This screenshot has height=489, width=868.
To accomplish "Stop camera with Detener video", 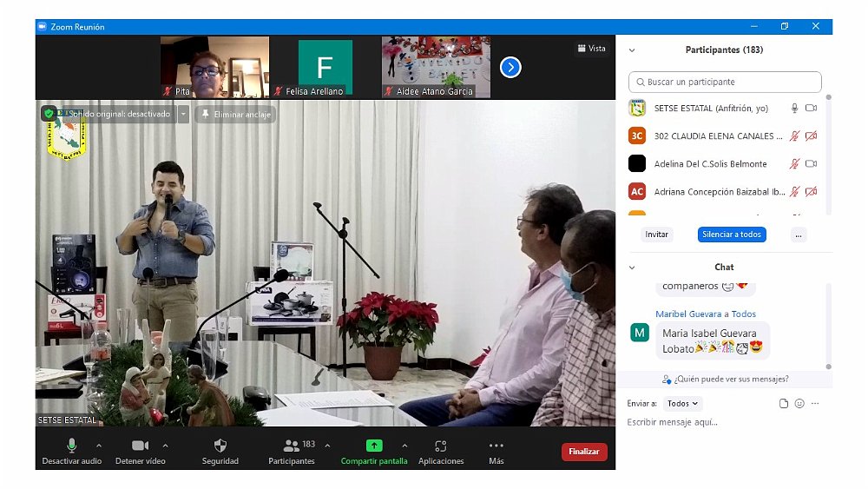I will point(140,446).
